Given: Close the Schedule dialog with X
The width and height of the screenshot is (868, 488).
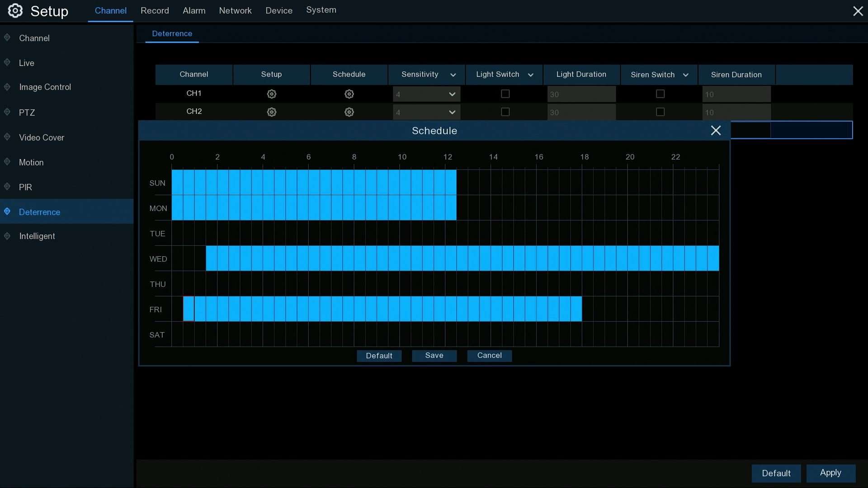Looking at the screenshot, I should (x=716, y=131).
